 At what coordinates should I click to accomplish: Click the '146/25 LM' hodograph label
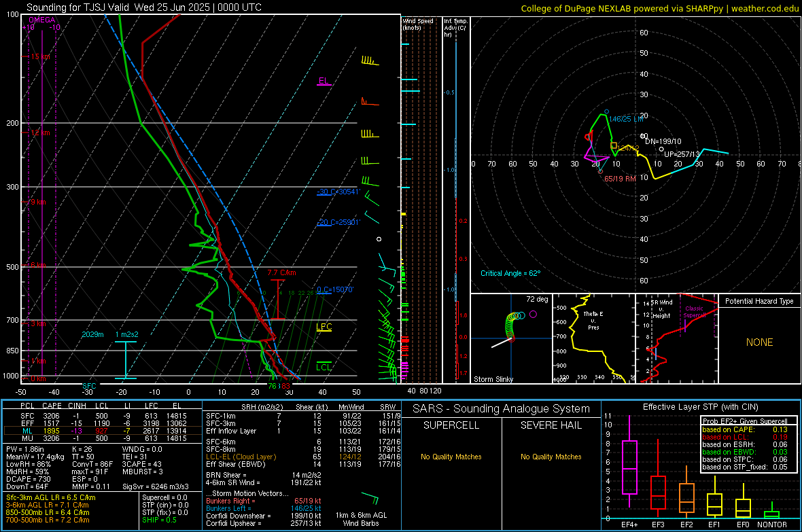point(627,119)
